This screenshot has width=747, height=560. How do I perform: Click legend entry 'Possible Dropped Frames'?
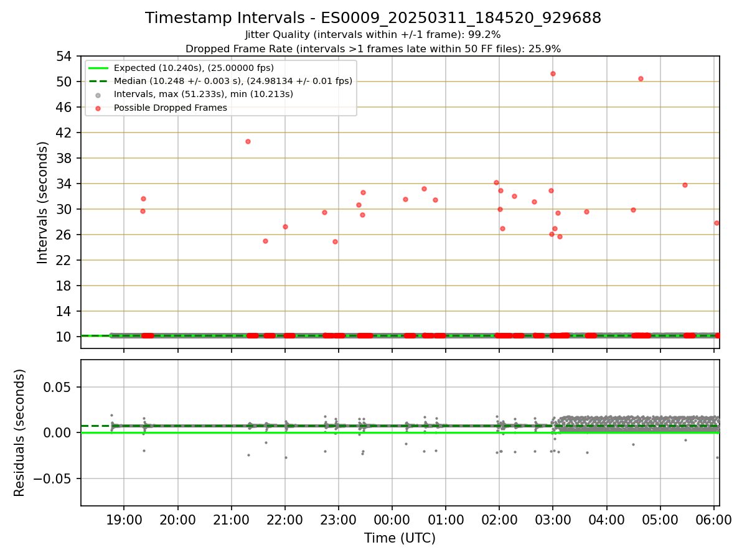point(170,108)
